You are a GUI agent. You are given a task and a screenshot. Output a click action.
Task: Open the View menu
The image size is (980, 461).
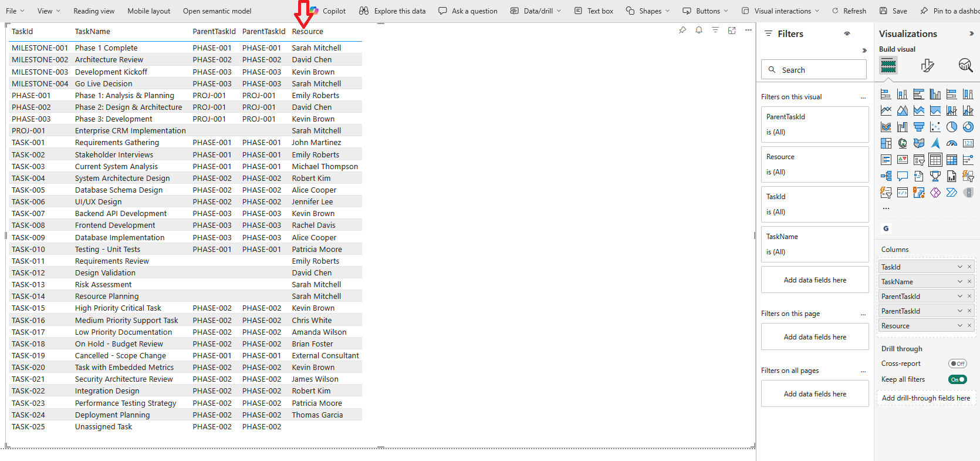[48, 11]
